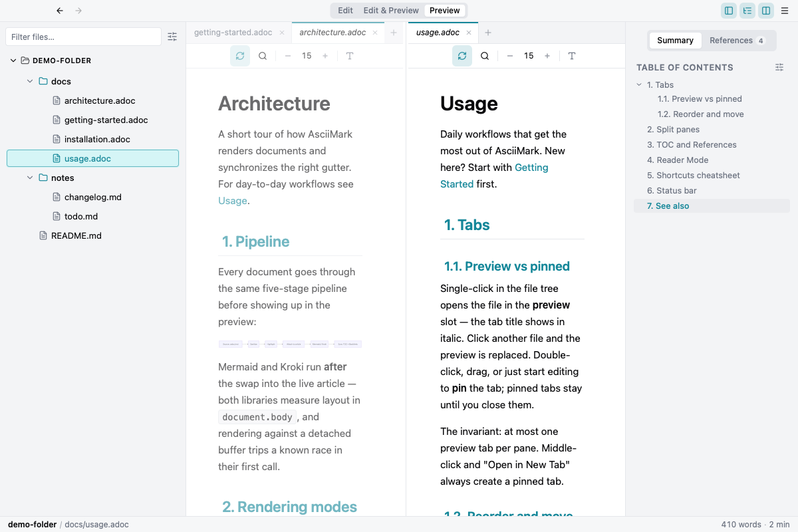Screen dimensions: 798x532
Task: Open table of contents settings icon
Action: coord(780,67)
